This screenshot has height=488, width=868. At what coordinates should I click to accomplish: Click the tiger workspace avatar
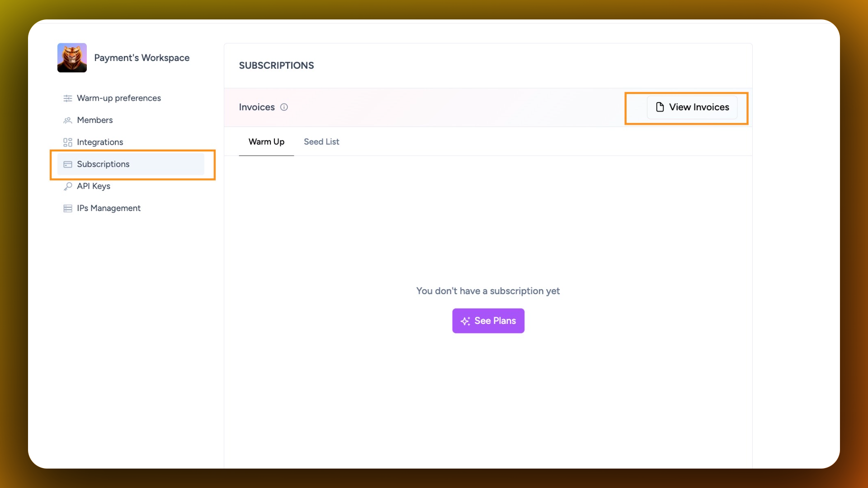[72, 58]
